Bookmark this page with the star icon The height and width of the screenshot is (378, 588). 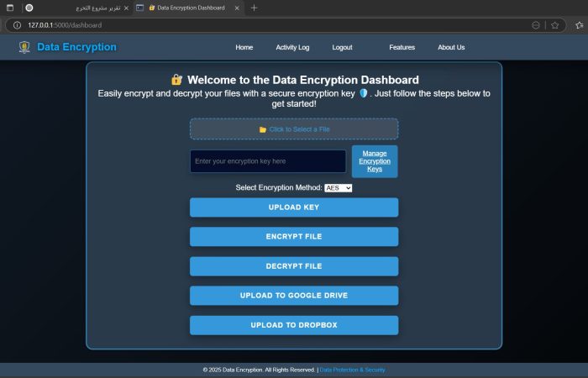554,25
